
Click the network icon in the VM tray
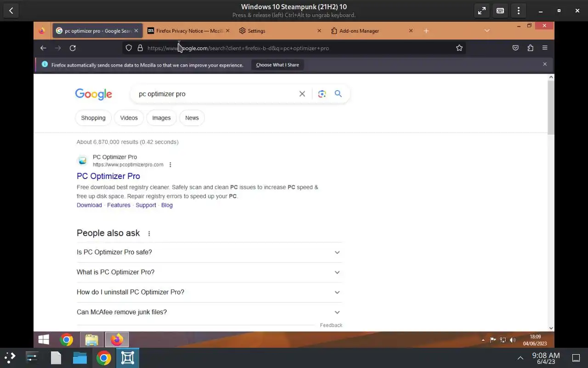click(503, 340)
